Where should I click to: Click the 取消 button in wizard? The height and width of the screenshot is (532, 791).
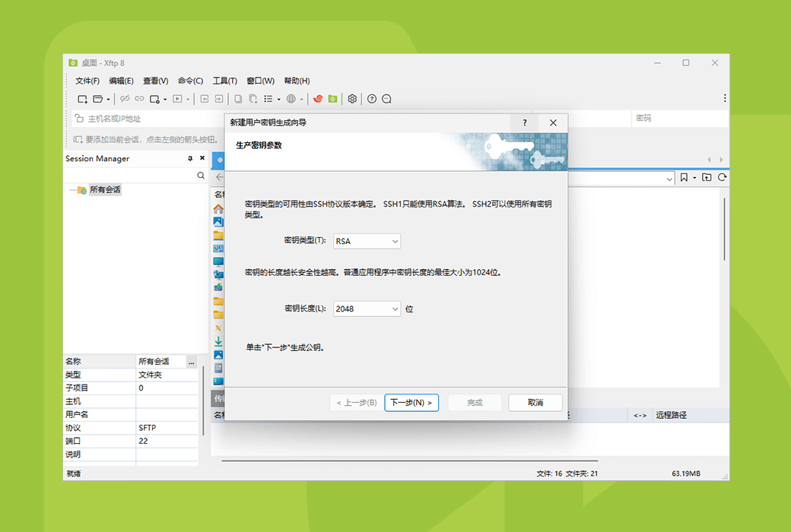pos(535,402)
